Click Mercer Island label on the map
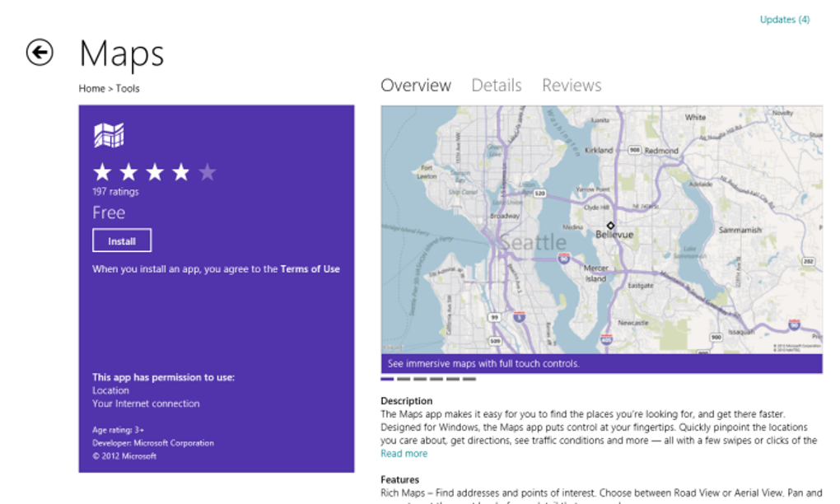The height and width of the screenshot is (504, 840). (x=595, y=273)
